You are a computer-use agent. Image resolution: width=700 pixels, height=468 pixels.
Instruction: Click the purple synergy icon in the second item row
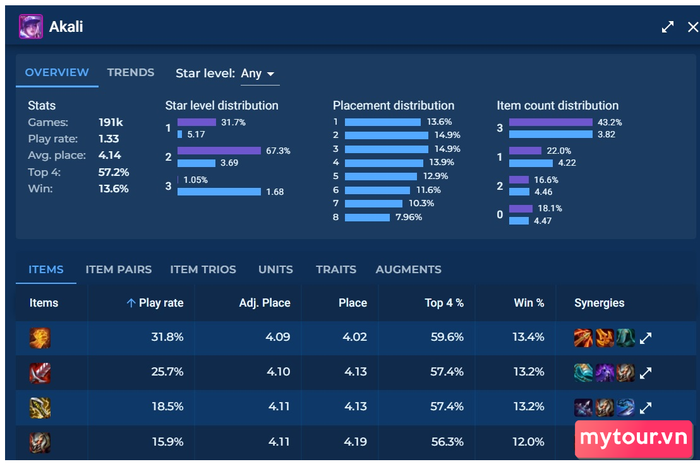point(604,373)
